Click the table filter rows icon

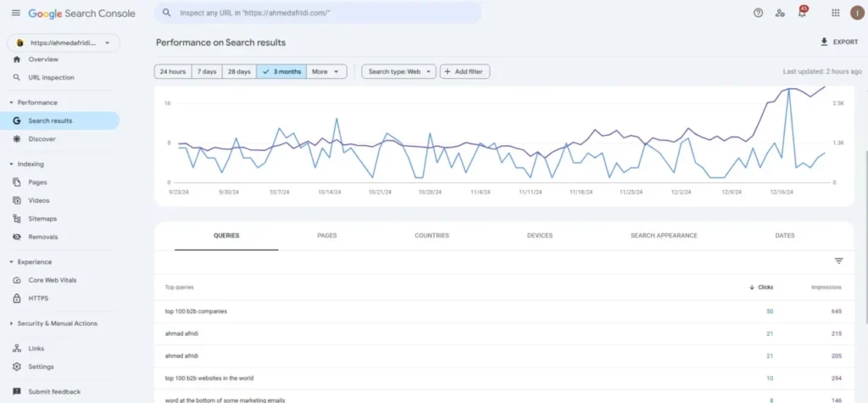pyautogui.click(x=838, y=261)
